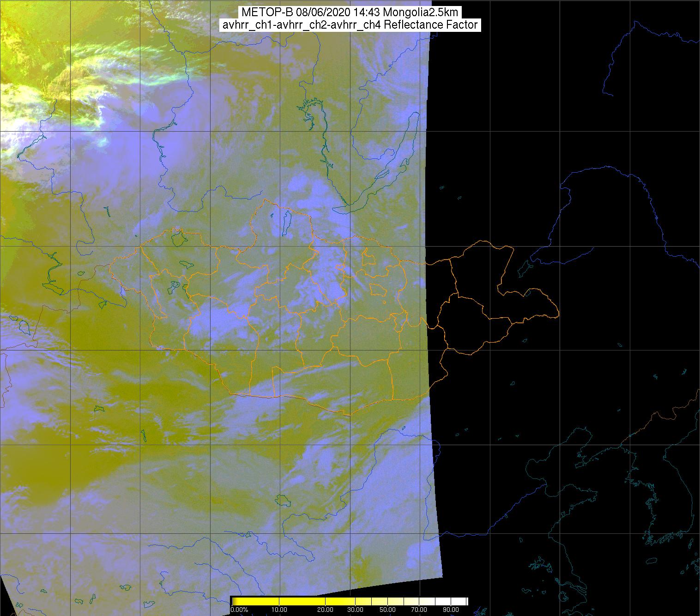Image resolution: width=700 pixels, height=616 pixels.
Task: Click the METOP-B 08/06/2020 14:43 title line
Action: pyautogui.click(x=350, y=12)
